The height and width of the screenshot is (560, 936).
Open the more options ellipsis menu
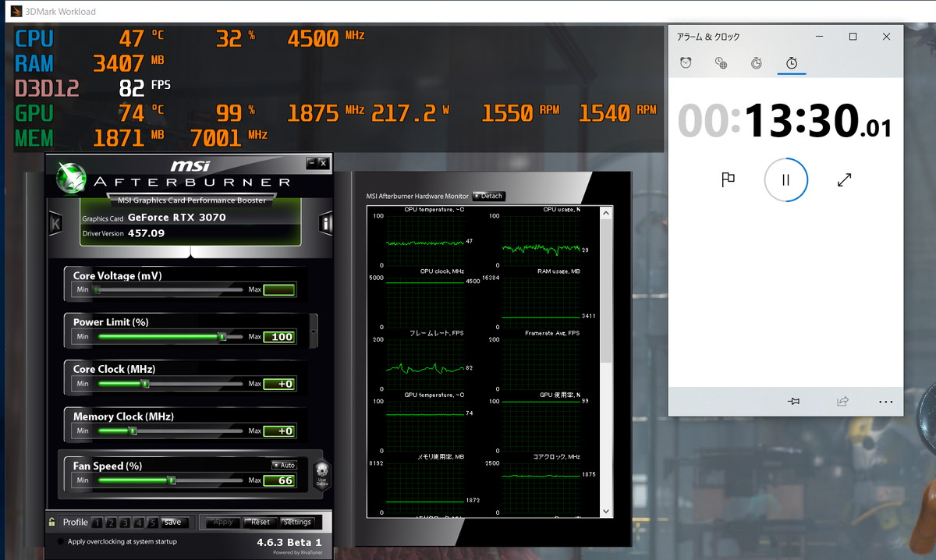coord(885,402)
